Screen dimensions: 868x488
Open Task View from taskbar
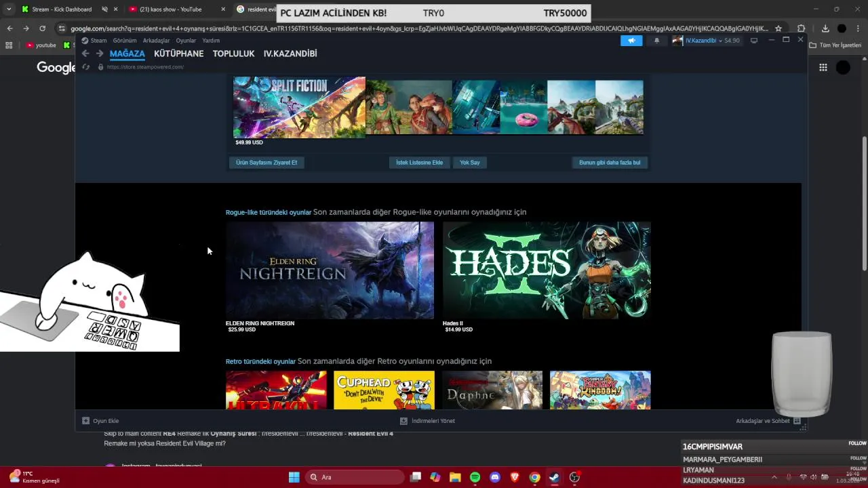tap(416, 477)
